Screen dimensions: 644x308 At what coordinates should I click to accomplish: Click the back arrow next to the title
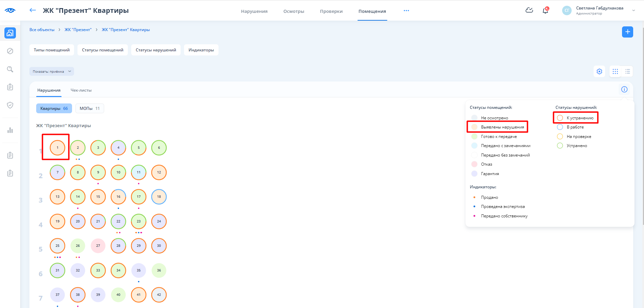click(33, 10)
